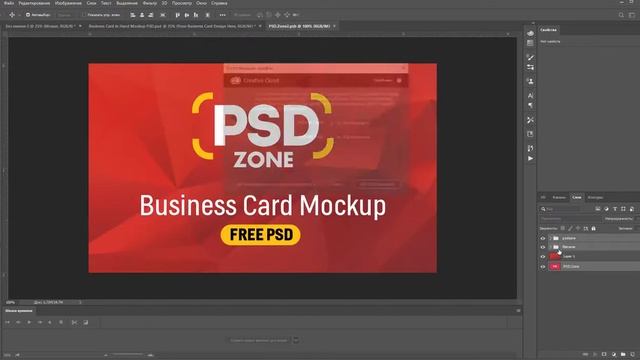
Task: Open the layer filter kind dropdown
Action: coord(560,209)
